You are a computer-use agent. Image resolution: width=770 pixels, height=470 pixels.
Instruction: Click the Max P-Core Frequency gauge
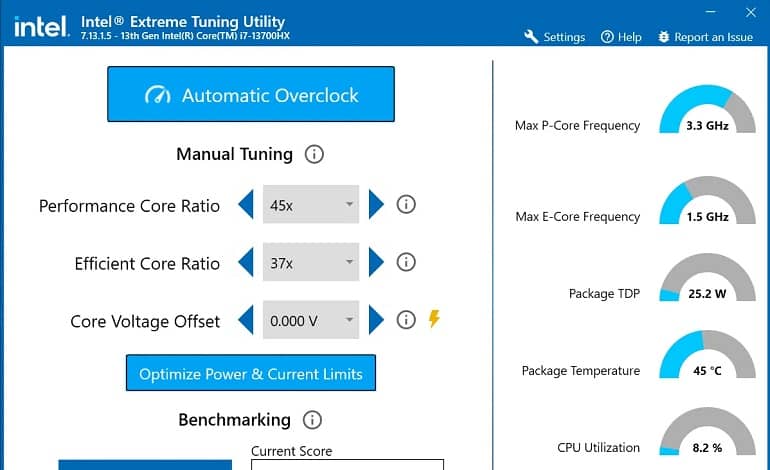[x=707, y=109]
